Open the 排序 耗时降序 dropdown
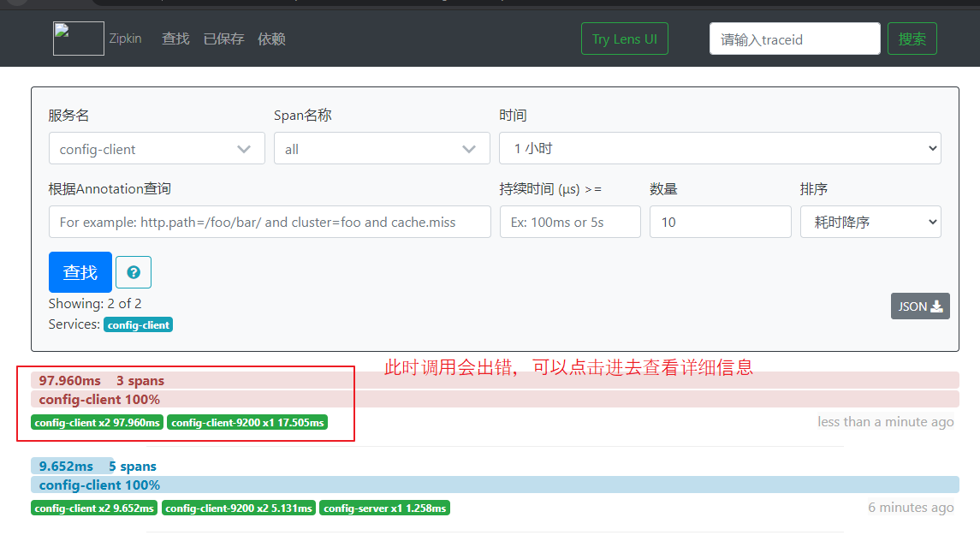The width and height of the screenshot is (980, 559). click(870, 222)
